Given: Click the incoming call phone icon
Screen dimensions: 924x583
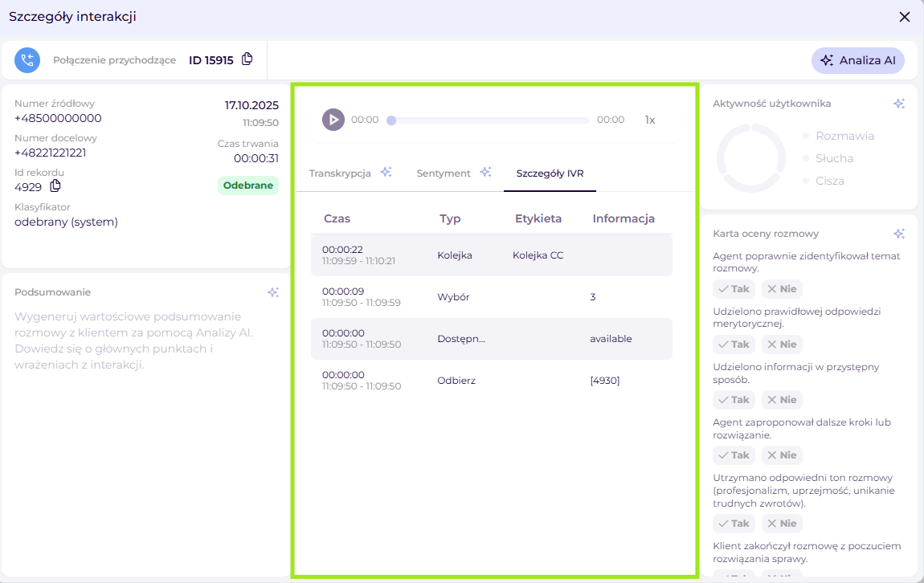Looking at the screenshot, I should pyautogui.click(x=27, y=60).
